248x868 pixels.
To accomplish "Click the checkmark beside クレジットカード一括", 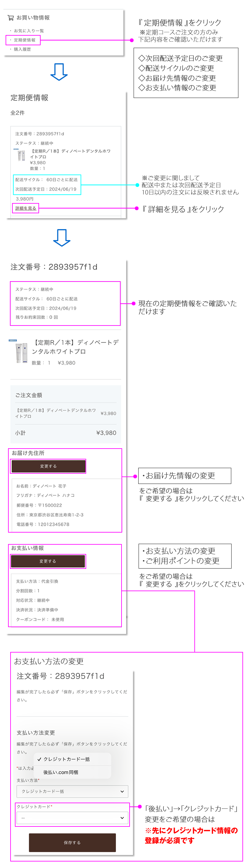I will pos(39,759).
